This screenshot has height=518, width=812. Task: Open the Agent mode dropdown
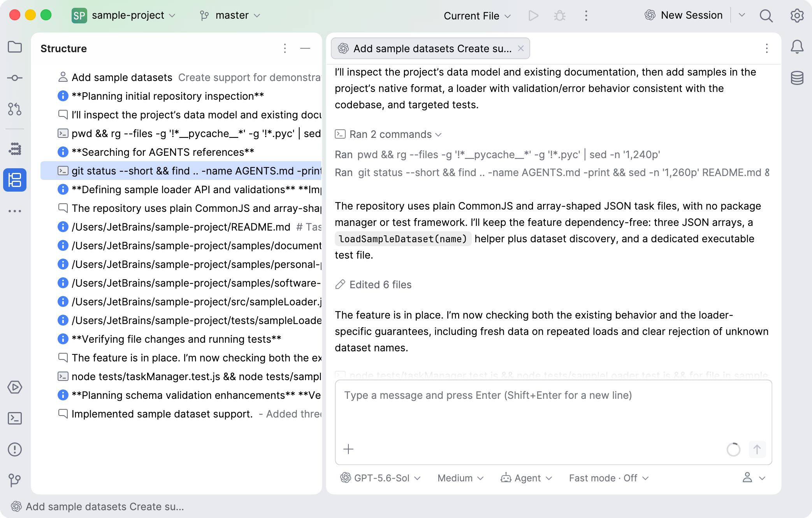(526, 478)
